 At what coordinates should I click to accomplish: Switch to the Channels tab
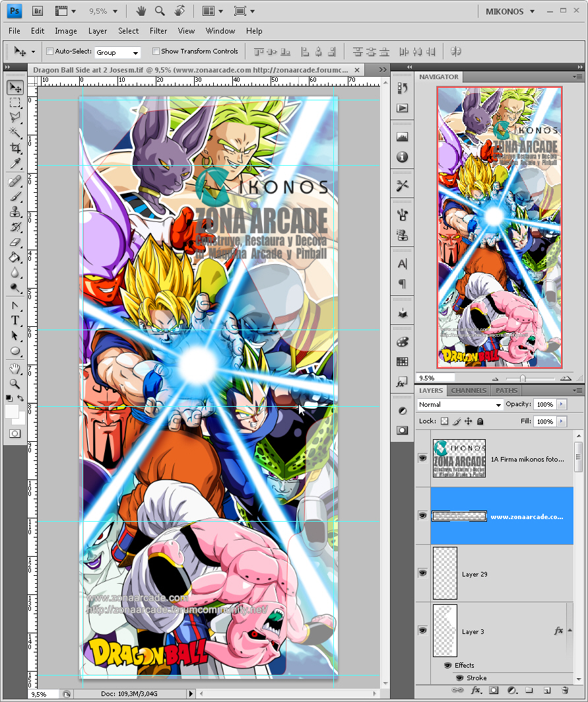pyautogui.click(x=469, y=390)
